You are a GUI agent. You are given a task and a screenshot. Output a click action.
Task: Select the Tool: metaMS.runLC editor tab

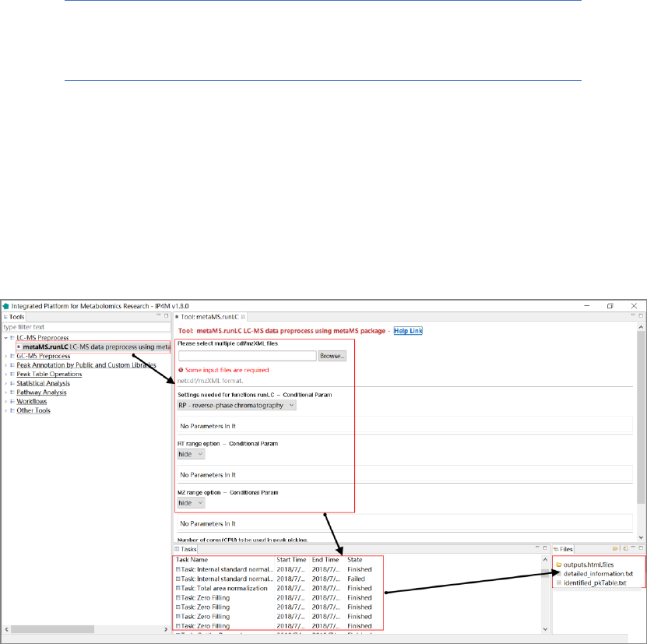[209, 317]
